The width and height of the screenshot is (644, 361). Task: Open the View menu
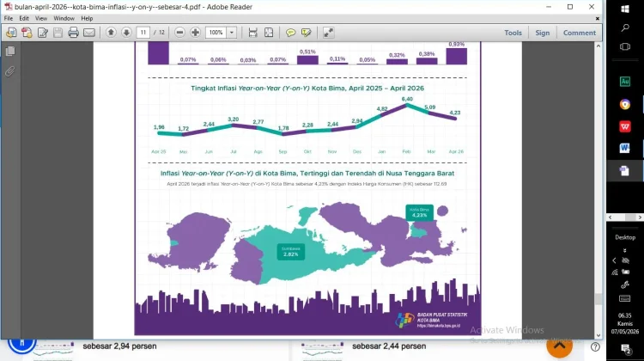click(x=40, y=18)
